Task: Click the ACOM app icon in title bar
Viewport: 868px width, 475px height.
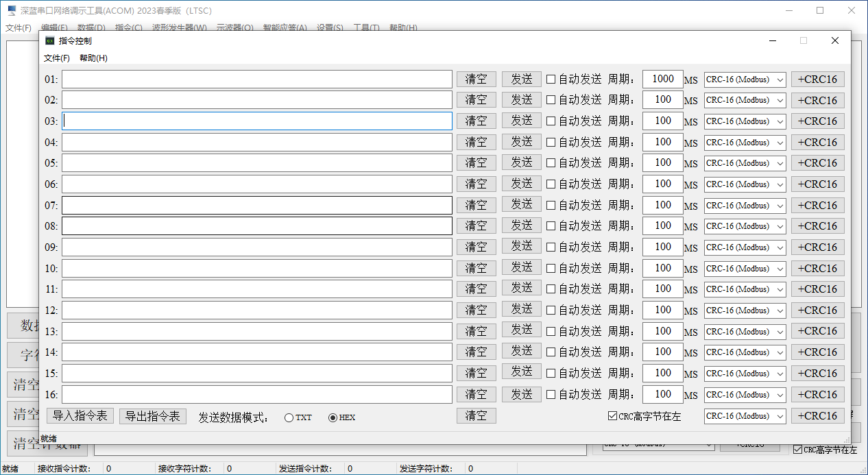Action: point(12,11)
